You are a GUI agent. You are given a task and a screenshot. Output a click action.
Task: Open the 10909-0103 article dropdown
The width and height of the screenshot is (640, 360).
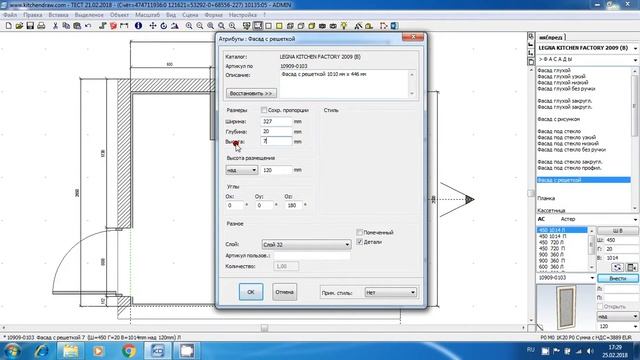566,278
